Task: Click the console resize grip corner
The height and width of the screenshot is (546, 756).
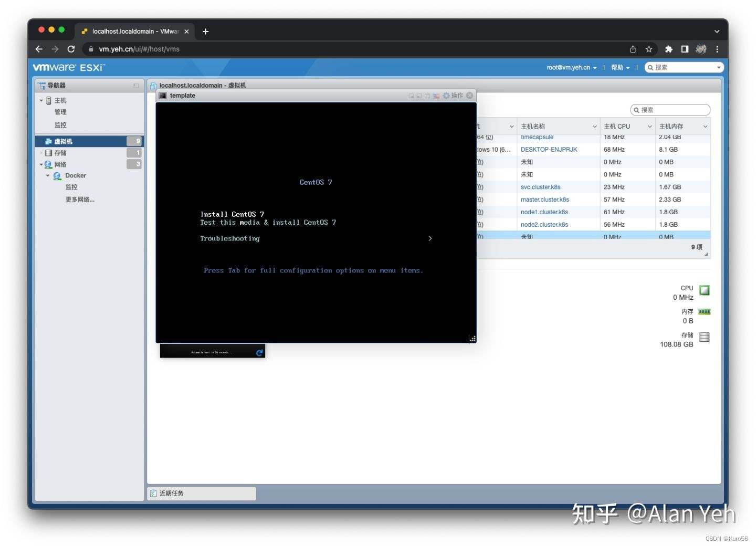Action: (x=472, y=339)
